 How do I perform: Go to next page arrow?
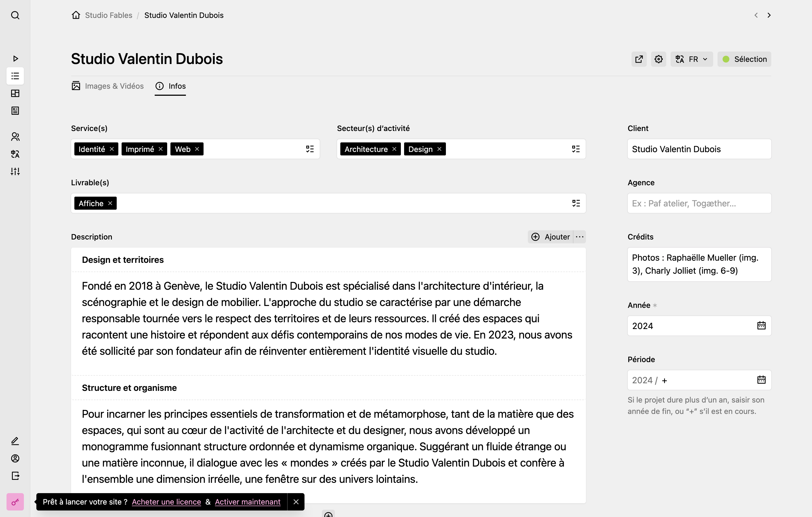tap(769, 15)
